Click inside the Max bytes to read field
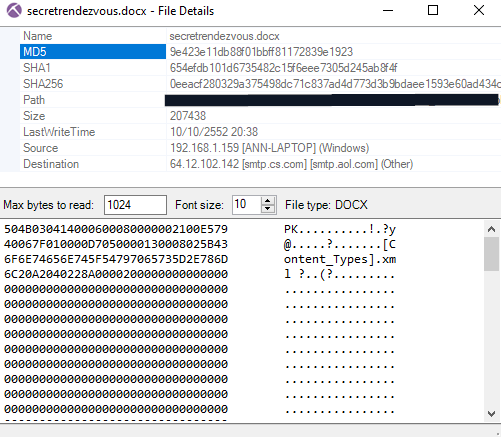The height and width of the screenshot is (437, 501). click(x=135, y=205)
